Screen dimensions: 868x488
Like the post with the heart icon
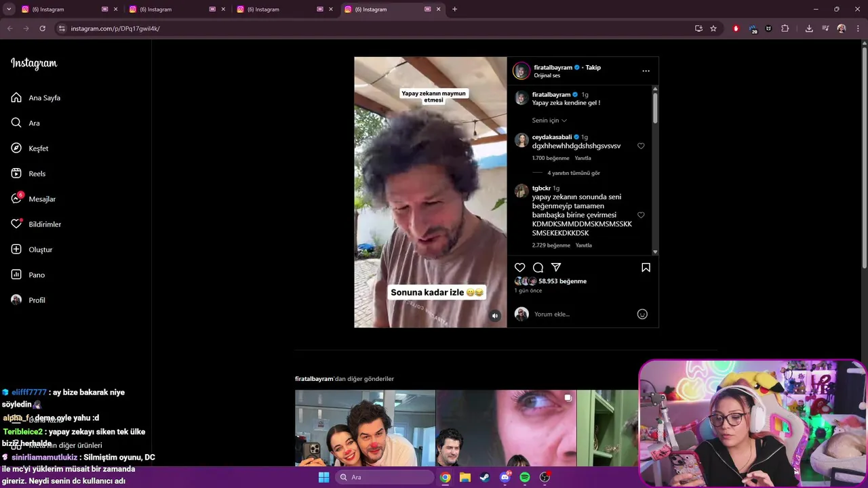pos(520,268)
